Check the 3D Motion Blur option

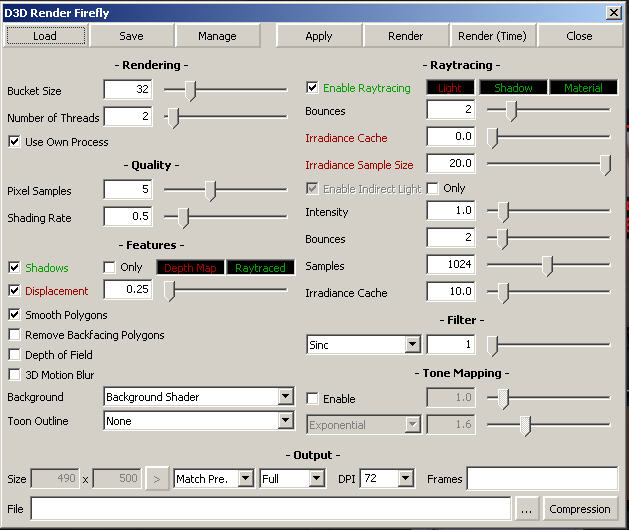[14, 375]
